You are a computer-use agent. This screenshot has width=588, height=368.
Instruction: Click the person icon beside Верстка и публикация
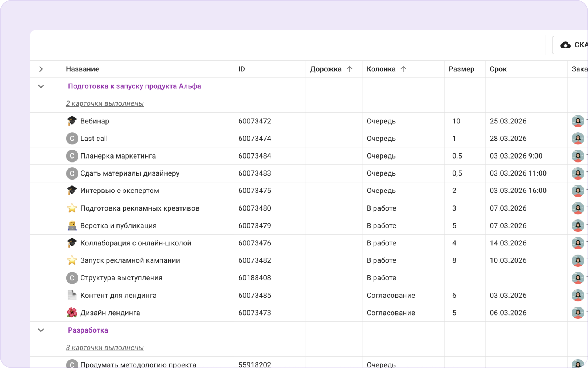coord(72,226)
